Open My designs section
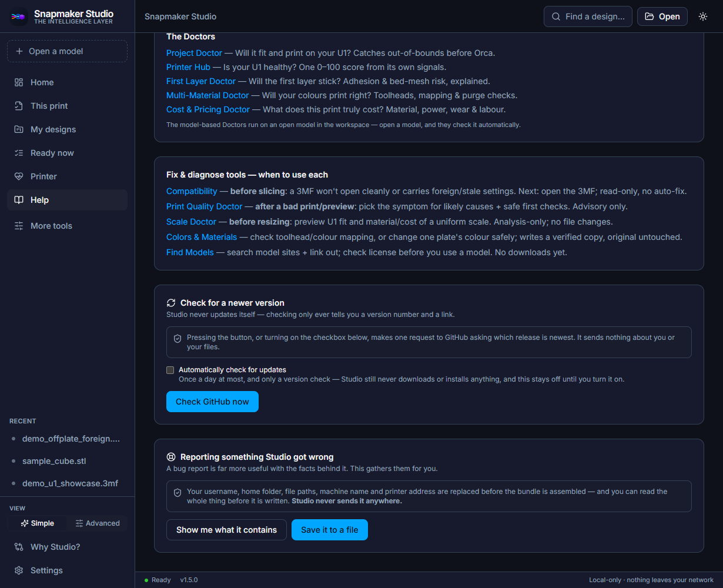 pos(67,129)
